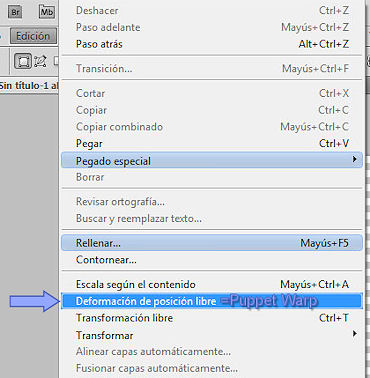Choose Escala según el contenido
Image resolution: width=370 pixels, height=378 pixels.
click(x=212, y=284)
